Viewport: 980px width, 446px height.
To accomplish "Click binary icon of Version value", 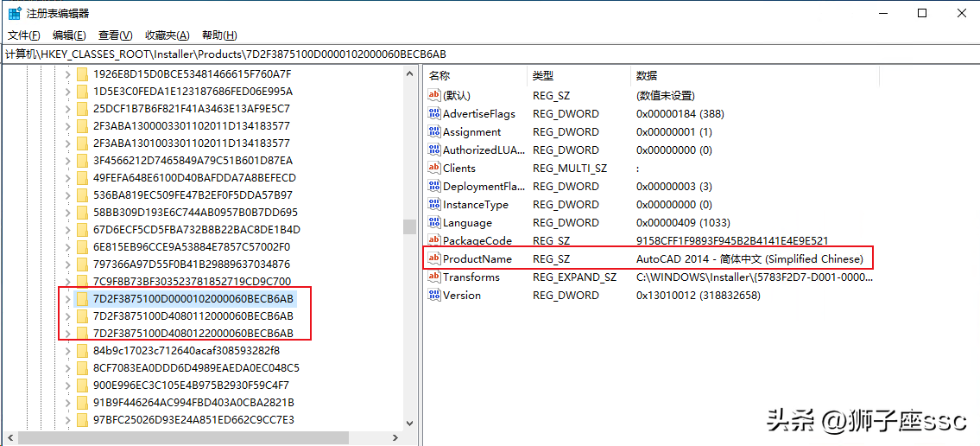I will click(x=434, y=295).
